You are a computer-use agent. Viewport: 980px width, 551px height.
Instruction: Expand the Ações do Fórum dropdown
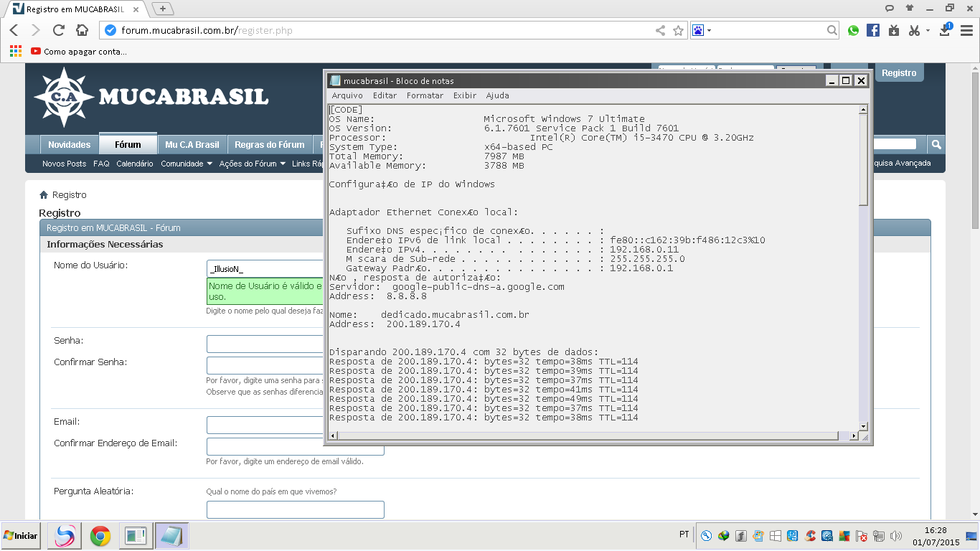pyautogui.click(x=252, y=164)
